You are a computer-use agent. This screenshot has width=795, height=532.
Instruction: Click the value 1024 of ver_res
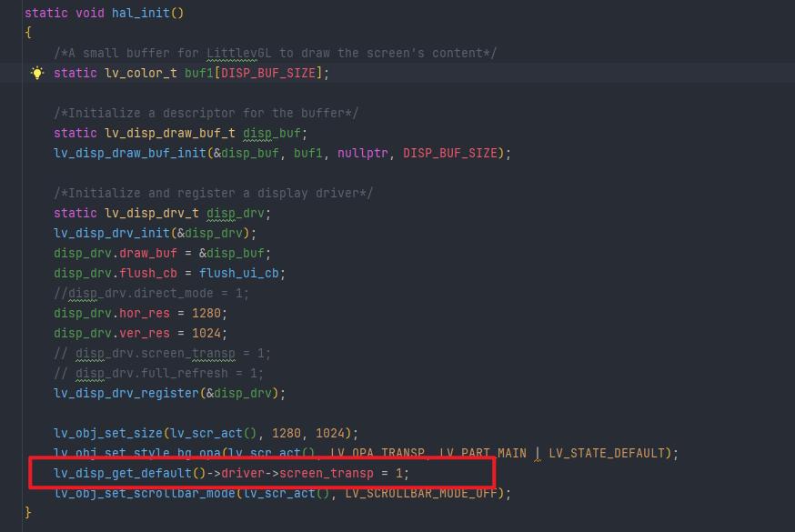pyautogui.click(x=206, y=334)
